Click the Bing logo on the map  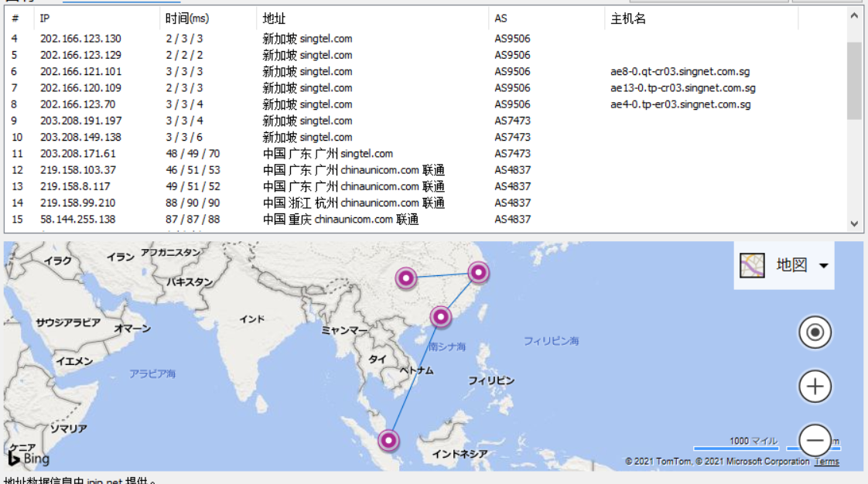(29, 458)
